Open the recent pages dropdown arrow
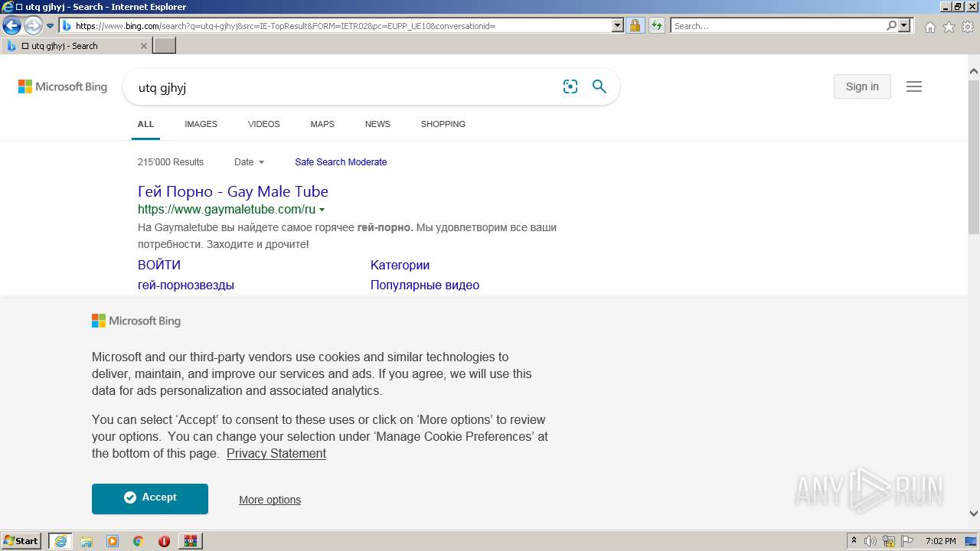980x551 pixels. click(51, 26)
